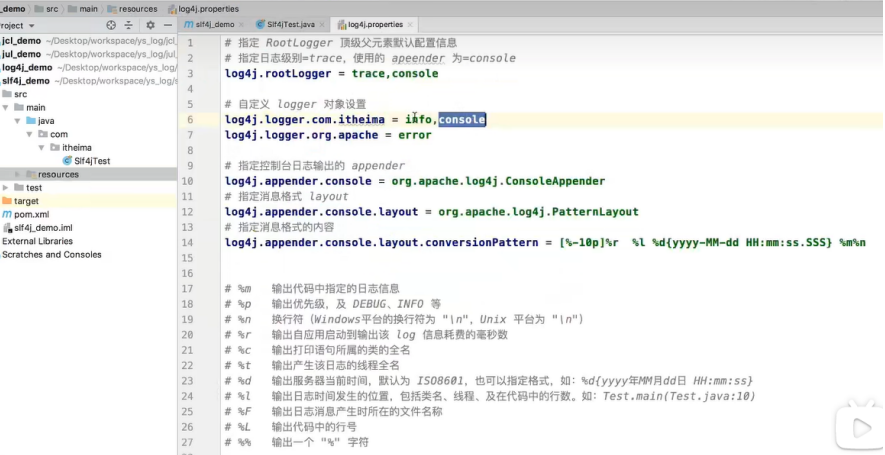Open pom.xml from project tree
The height and width of the screenshot is (455, 885).
[x=32, y=215]
